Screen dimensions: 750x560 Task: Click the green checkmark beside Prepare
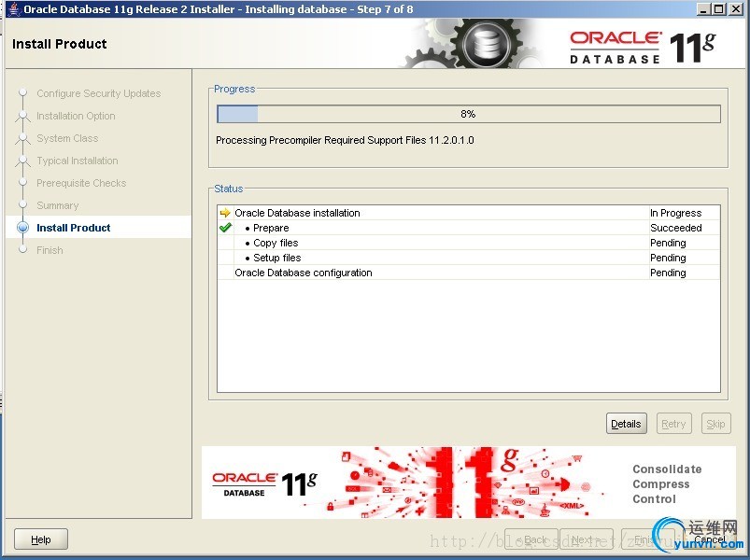pyautogui.click(x=225, y=228)
